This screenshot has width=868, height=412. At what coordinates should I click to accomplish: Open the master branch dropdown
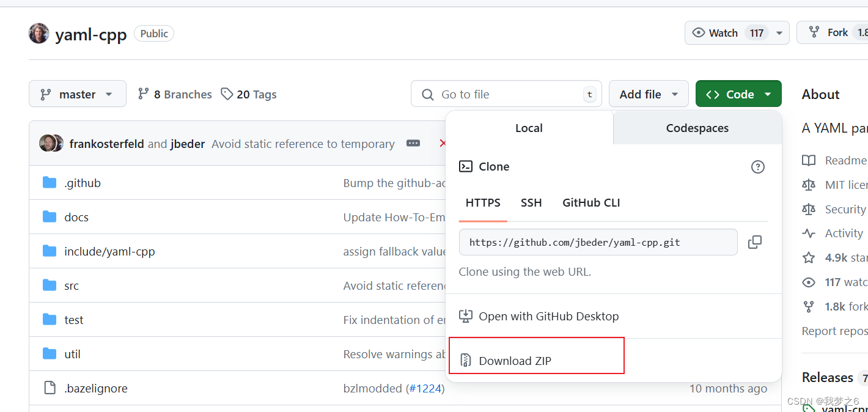(77, 94)
